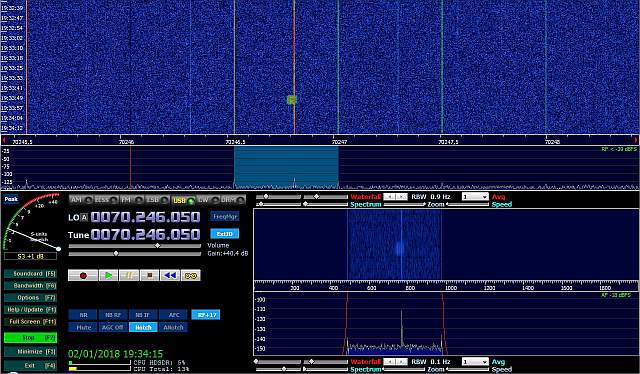Toggle AFC frequency control
Viewport: 640px width, 374px height.
point(173,315)
